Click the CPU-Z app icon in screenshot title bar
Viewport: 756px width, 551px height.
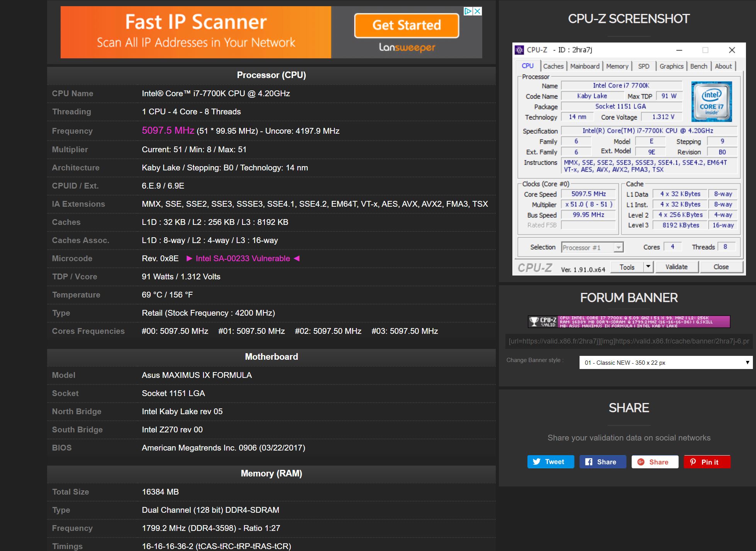click(x=520, y=50)
